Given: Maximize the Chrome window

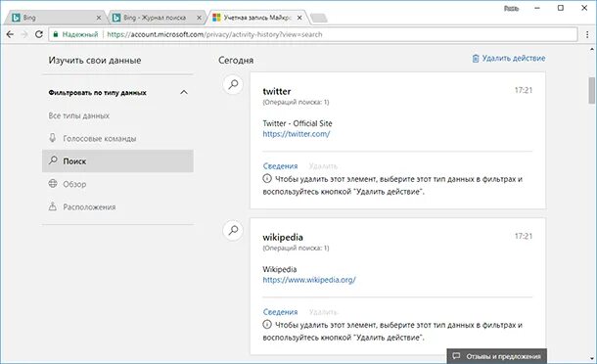Looking at the screenshot, I should tap(561, 8).
